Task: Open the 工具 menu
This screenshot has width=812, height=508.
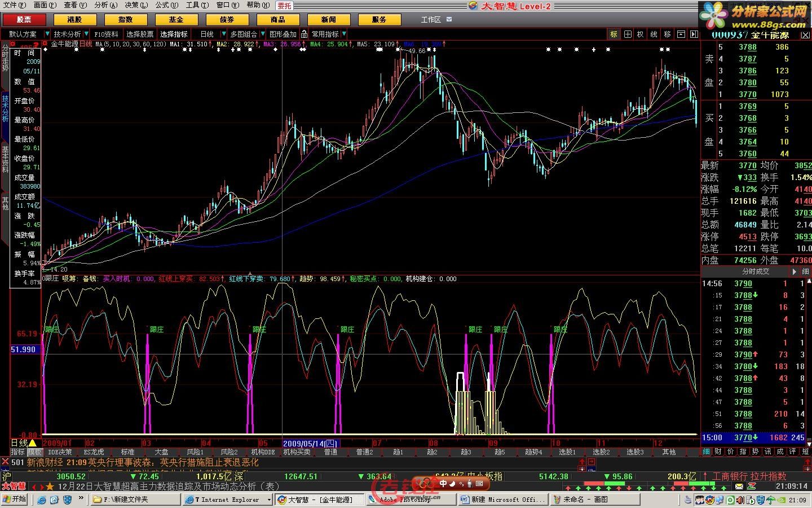Action: (197, 5)
